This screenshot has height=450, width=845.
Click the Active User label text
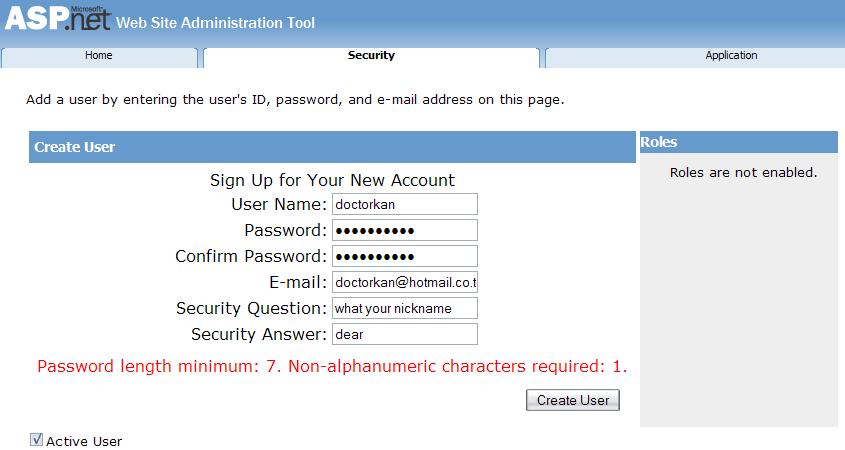click(x=84, y=441)
